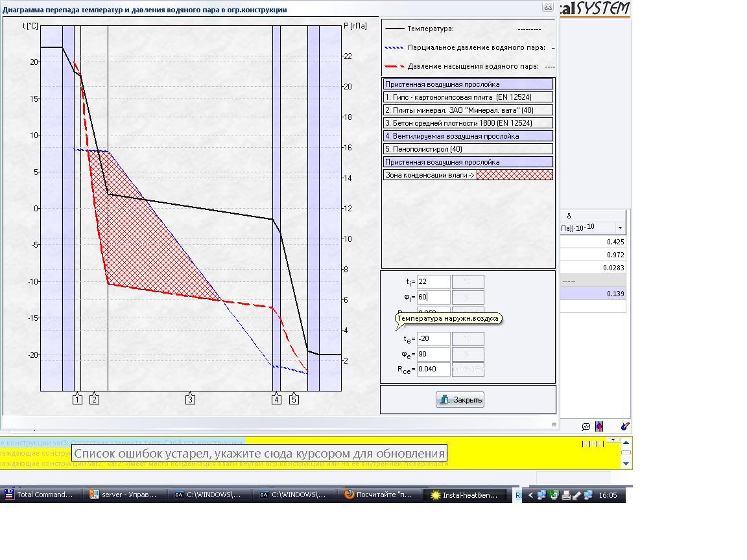Edit the φe outdoor humidity field
Image resolution: width=747 pixels, height=560 pixels.
(434, 355)
